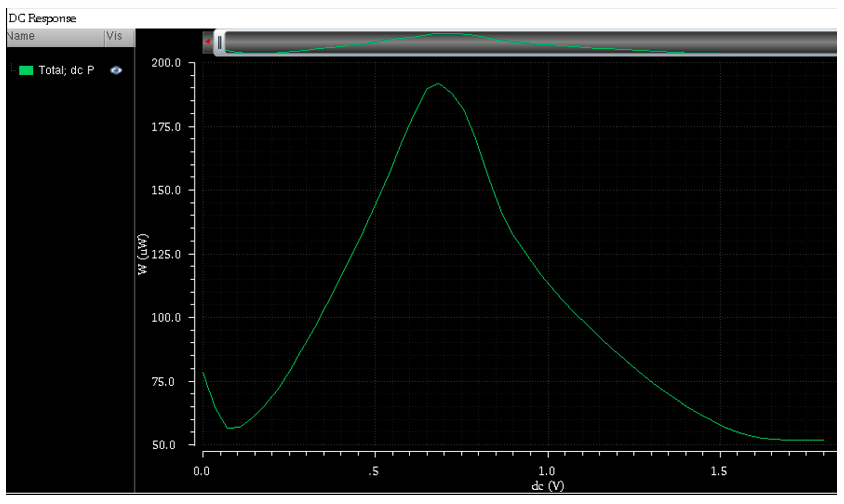
Task: Click the red arrow on the overview strip
Action: [x=208, y=42]
